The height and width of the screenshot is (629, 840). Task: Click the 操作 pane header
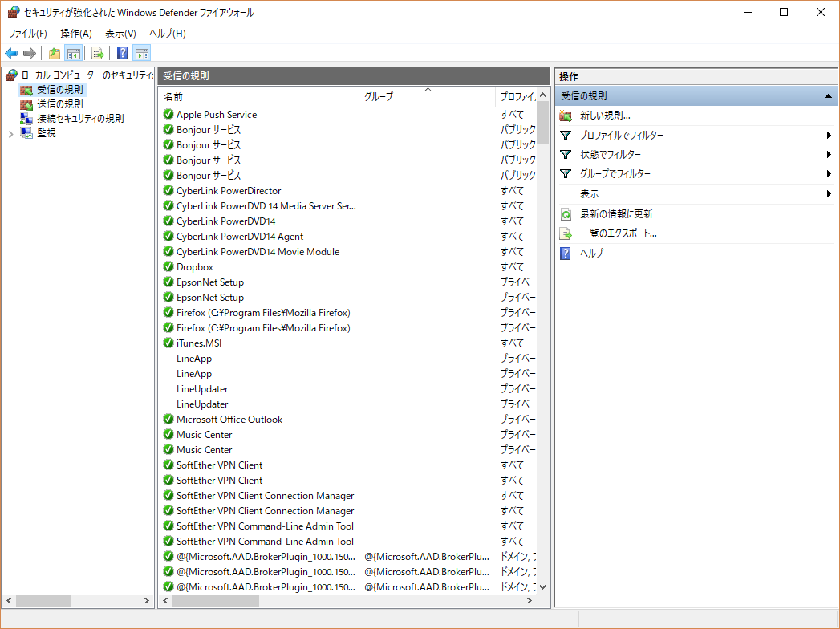click(x=696, y=76)
